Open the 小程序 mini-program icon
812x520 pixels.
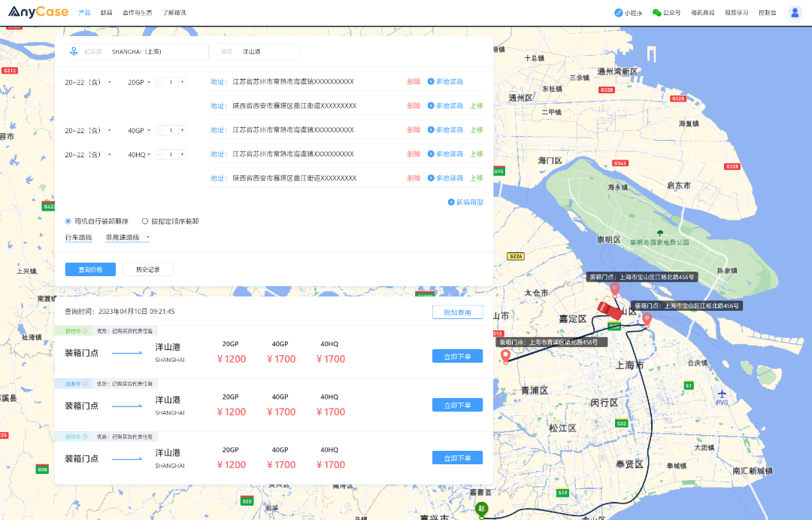click(x=618, y=13)
